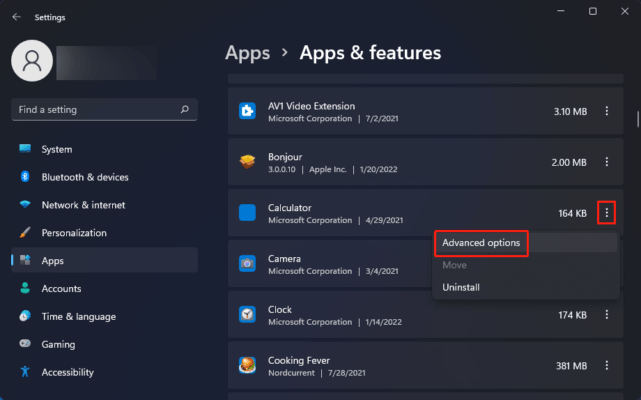Viewport: 641px width, 400px height.
Task: Click the System monitor icon in sidebar
Action: (x=25, y=148)
